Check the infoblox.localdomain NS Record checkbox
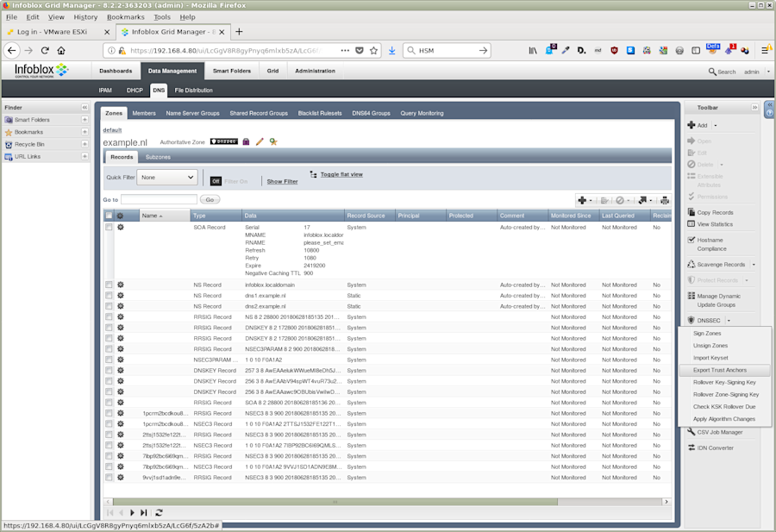Screen dimensions: 776x532 click(109, 285)
